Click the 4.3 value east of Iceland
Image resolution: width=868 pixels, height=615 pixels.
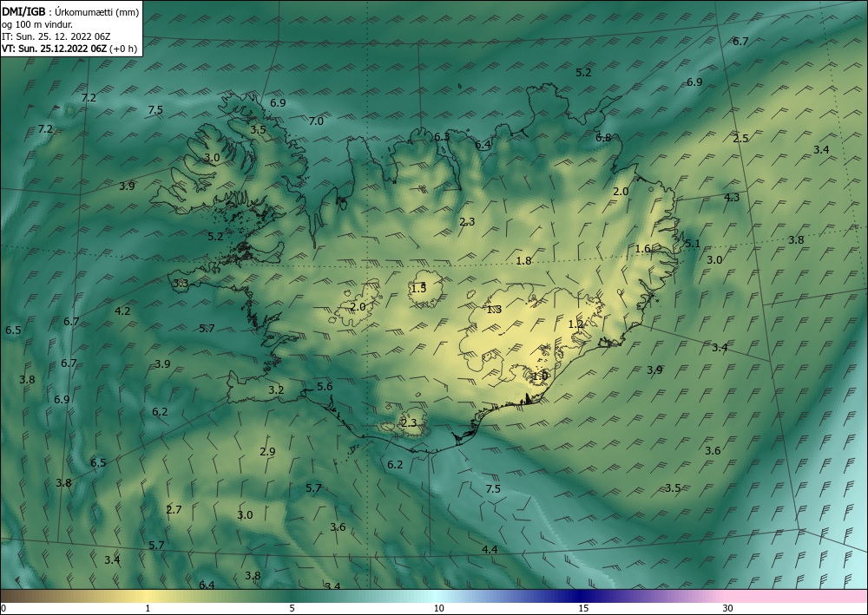click(732, 198)
